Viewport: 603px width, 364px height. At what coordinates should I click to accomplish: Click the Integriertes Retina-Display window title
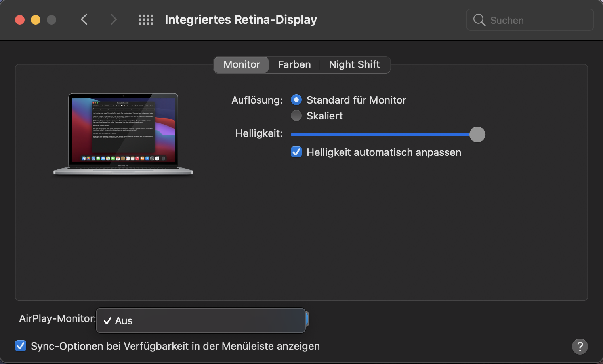pyautogui.click(x=241, y=20)
